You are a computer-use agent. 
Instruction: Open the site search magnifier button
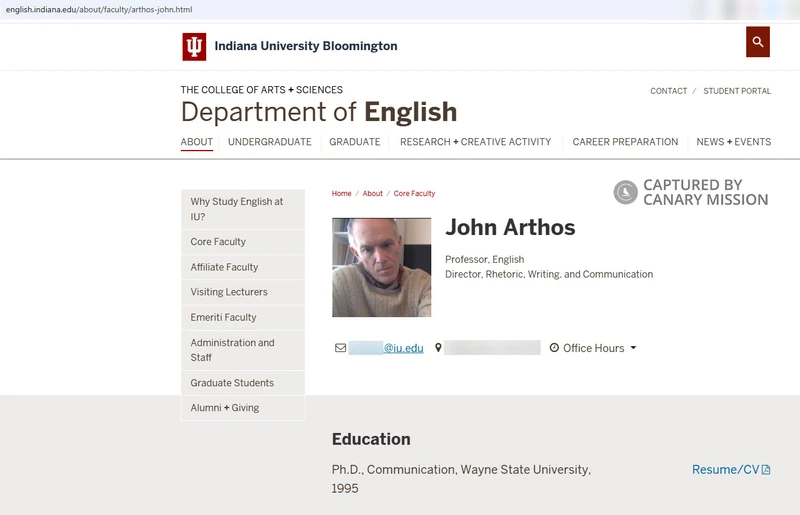[758, 42]
